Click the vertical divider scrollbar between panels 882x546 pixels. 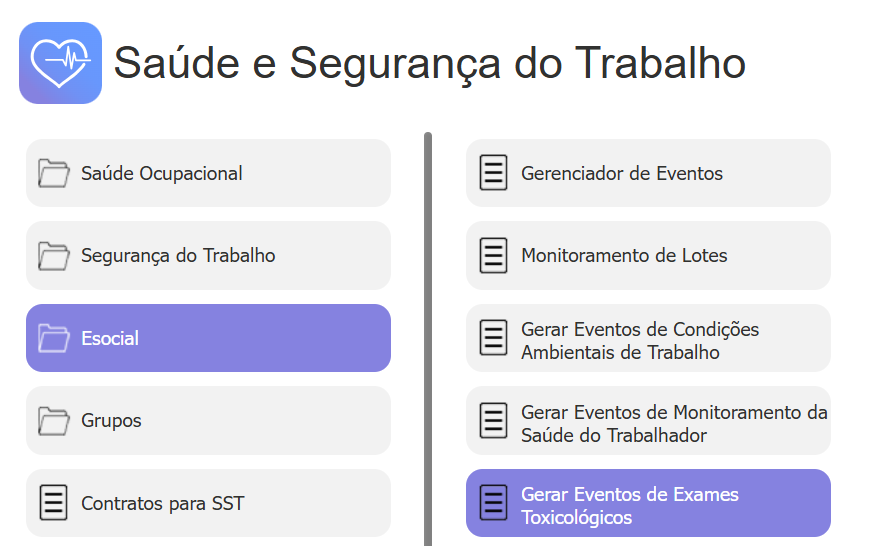[x=428, y=340]
